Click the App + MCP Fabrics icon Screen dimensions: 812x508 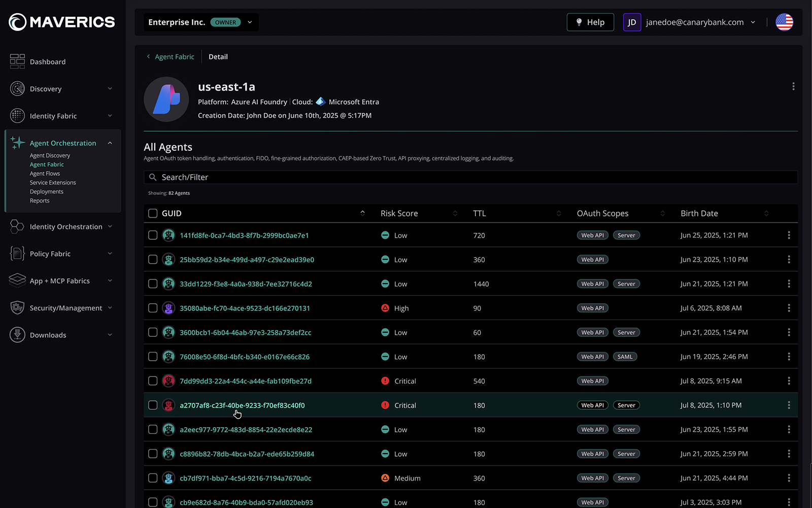[x=17, y=280]
